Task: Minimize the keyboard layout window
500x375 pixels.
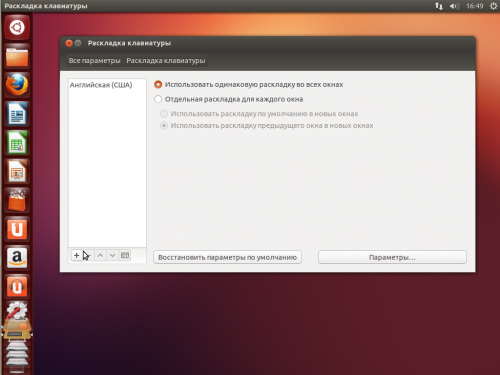Action: coord(78,43)
